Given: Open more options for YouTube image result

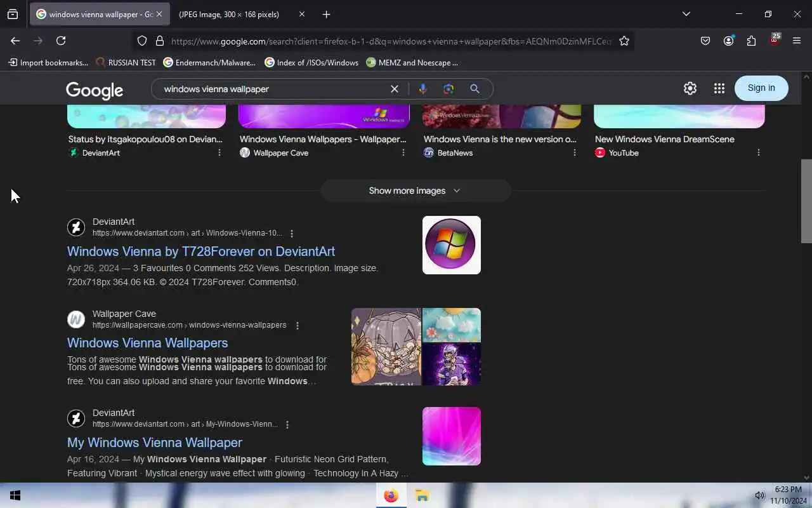Looking at the screenshot, I should (x=759, y=152).
